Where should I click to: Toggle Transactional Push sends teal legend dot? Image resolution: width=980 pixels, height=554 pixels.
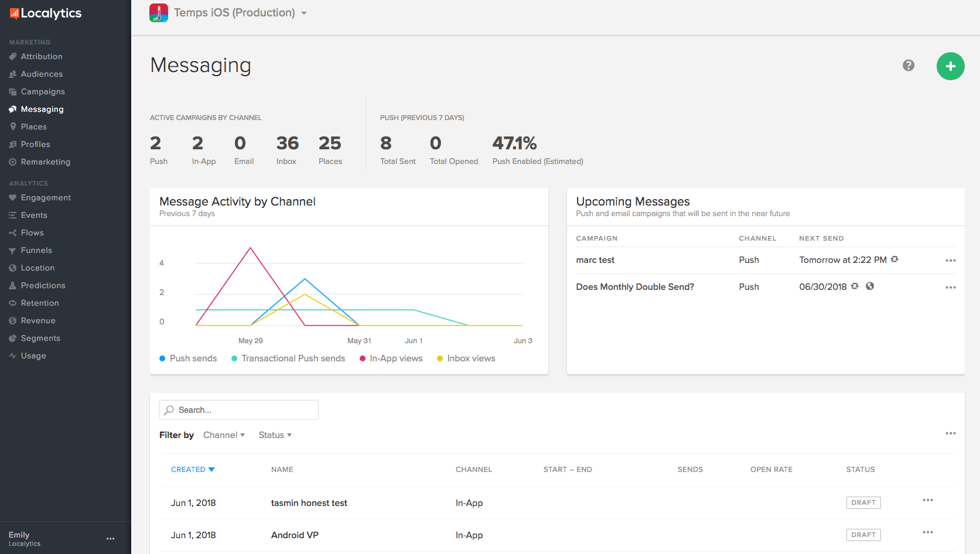[x=234, y=358]
